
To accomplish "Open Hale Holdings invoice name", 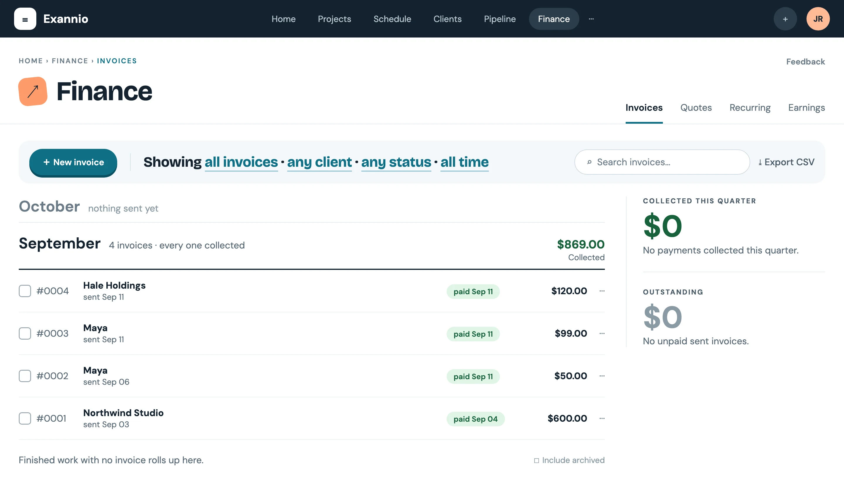I will point(114,286).
